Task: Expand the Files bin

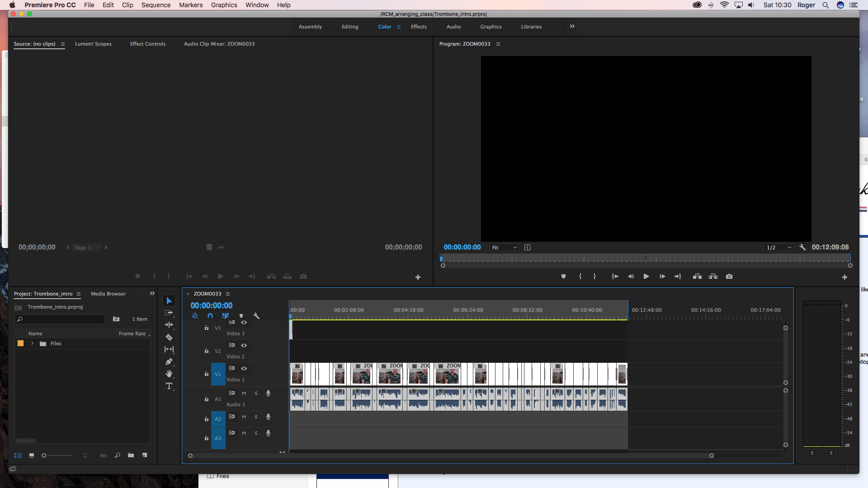Action: coord(33,343)
